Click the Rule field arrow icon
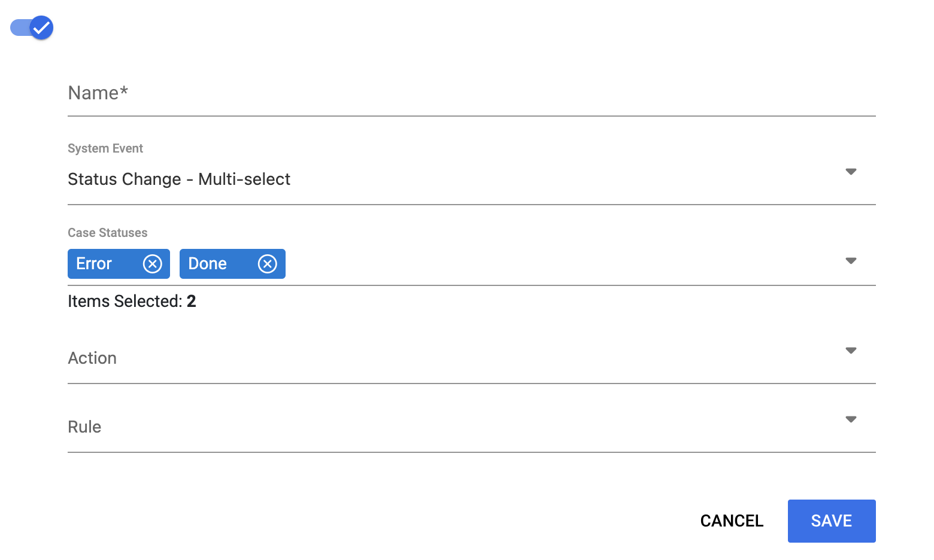This screenshot has width=934, height=560. tap(851, 419)
